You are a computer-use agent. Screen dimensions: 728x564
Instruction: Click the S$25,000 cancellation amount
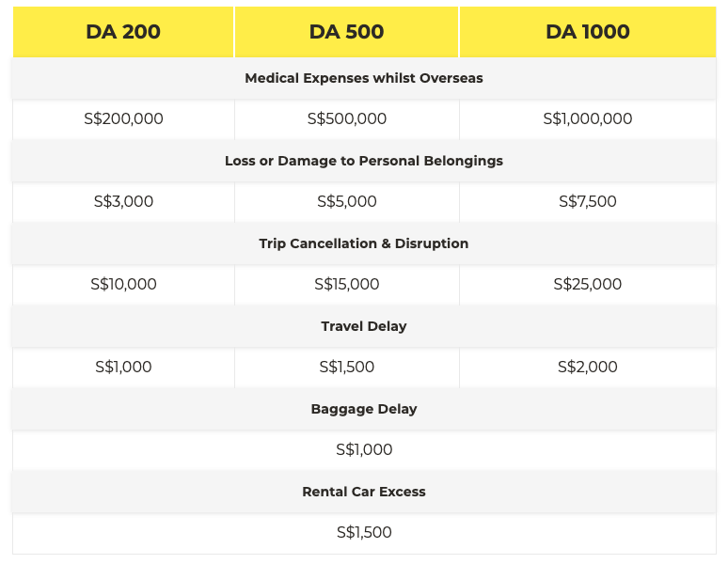pos(587,285)
